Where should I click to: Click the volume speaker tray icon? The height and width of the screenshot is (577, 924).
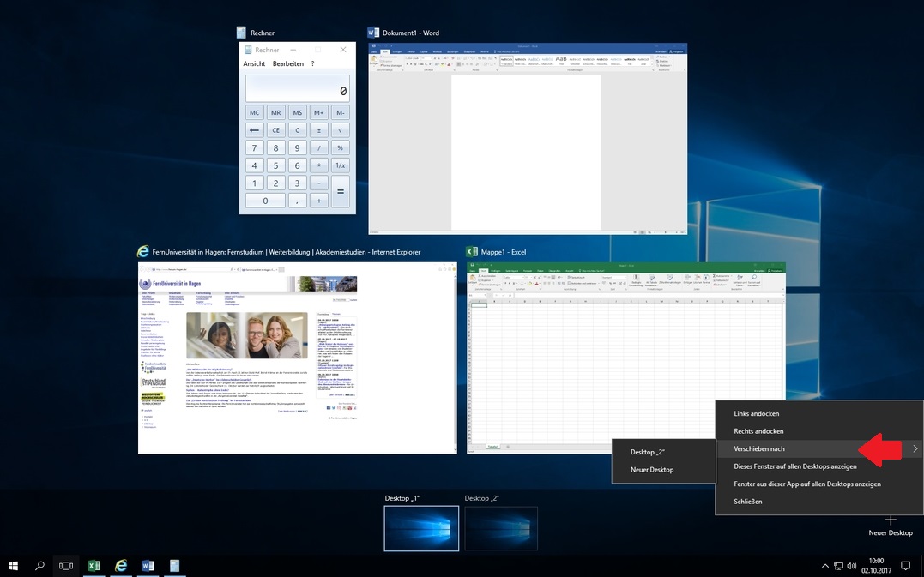[851, 566]
